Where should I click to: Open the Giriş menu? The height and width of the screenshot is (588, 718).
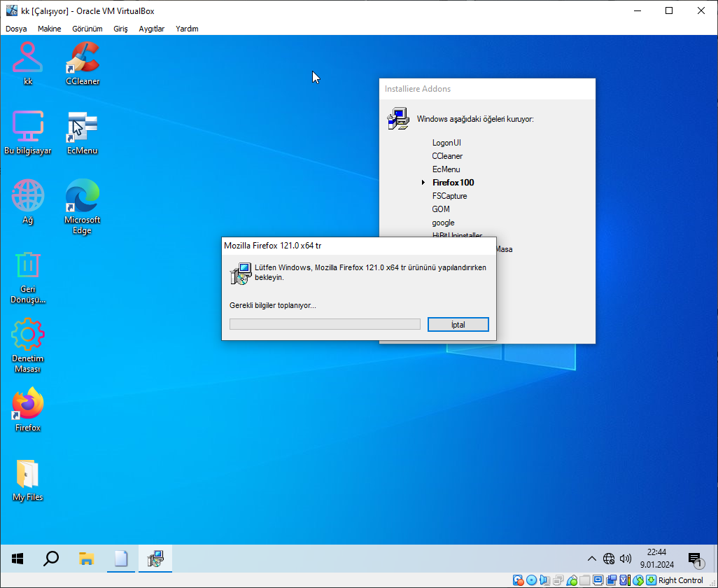[x=120, y=29]
